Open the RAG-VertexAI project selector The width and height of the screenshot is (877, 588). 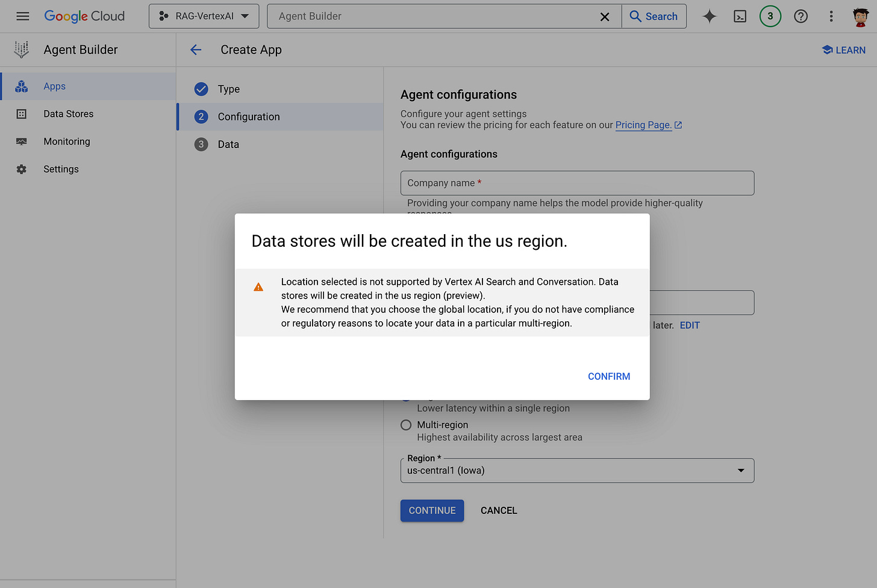pos(204,16)
